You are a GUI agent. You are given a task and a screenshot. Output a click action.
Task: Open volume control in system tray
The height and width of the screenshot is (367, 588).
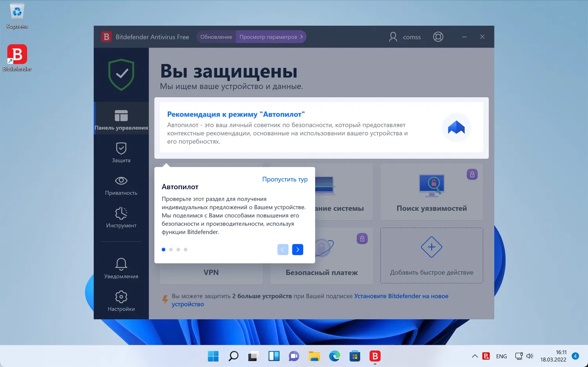530,356
